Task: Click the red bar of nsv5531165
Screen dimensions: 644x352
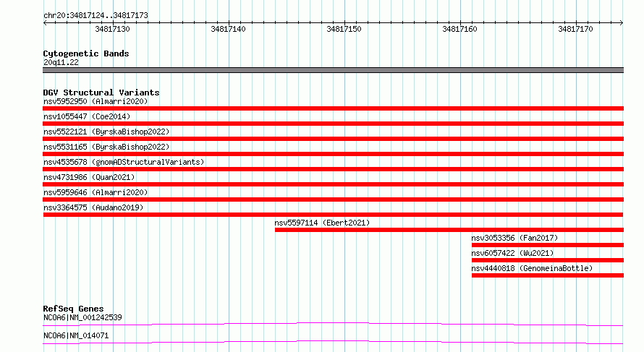Action: coord(333,154)
